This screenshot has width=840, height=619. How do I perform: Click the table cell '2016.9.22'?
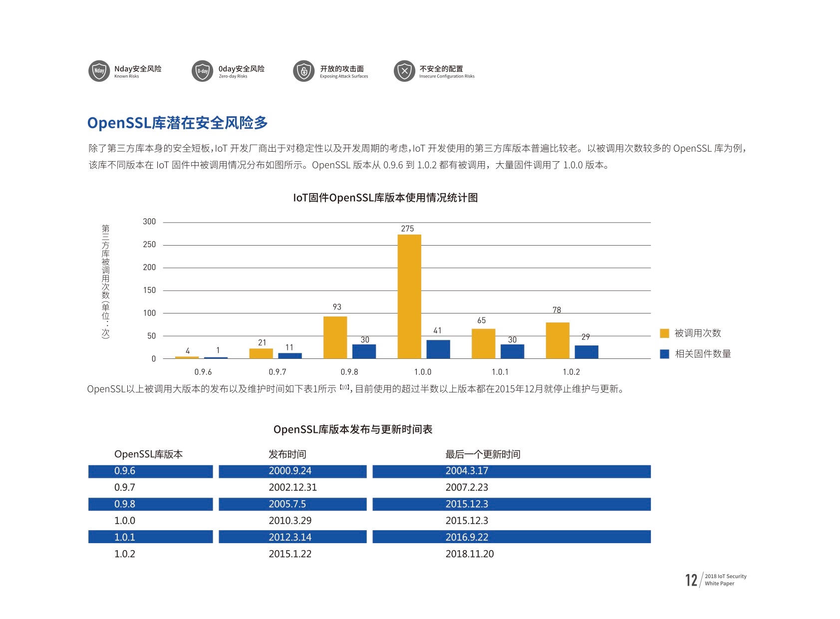tap(467, 537)
